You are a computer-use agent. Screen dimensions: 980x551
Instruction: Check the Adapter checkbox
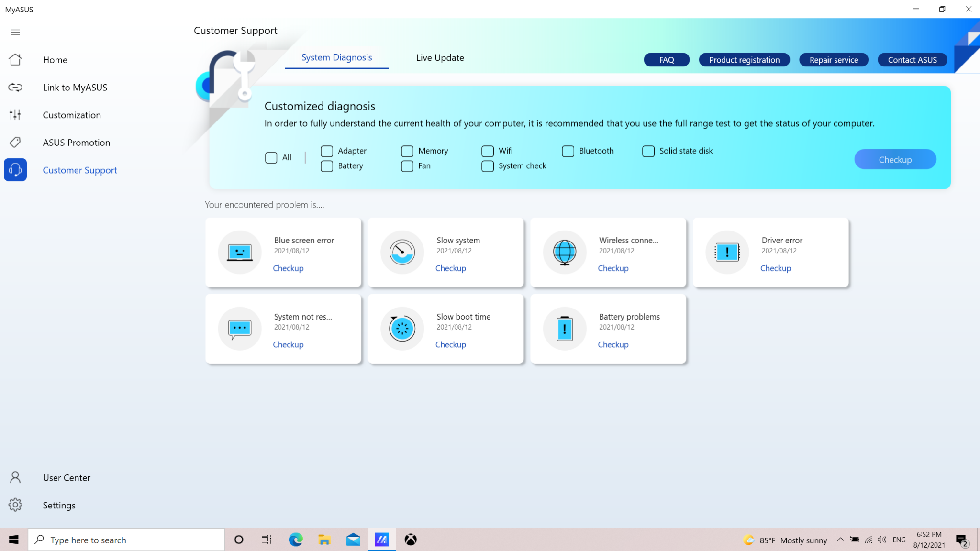click(327, 151)
